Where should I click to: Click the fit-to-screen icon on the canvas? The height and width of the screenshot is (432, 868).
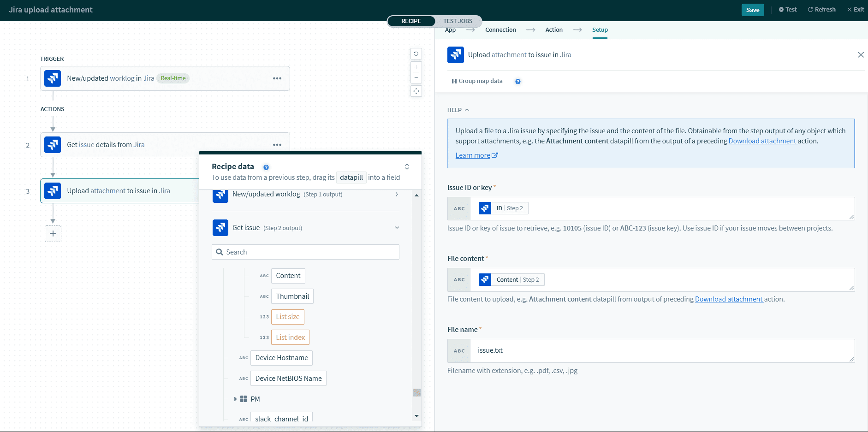[x=416, y=91]
